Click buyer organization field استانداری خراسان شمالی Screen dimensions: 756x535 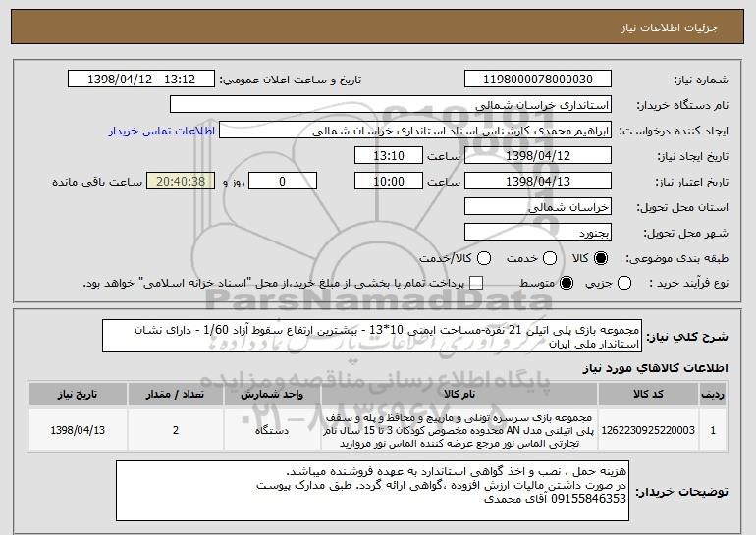point(391,105)
